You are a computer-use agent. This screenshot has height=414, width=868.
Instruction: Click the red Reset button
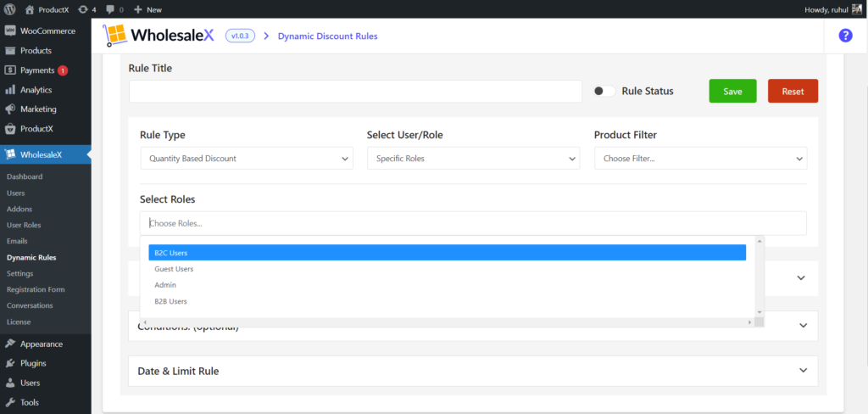coord(793,91)
